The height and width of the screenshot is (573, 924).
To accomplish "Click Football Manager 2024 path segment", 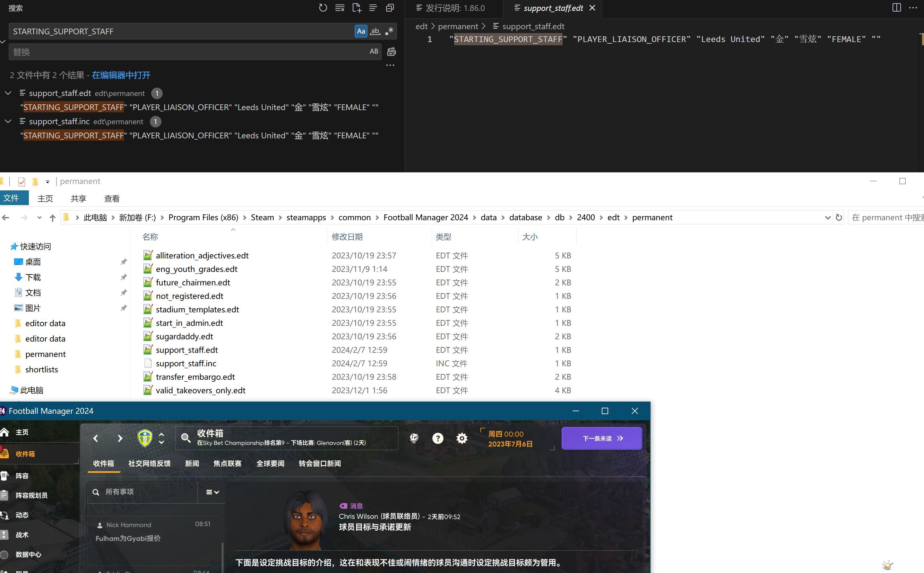I will tap(426, 217).
